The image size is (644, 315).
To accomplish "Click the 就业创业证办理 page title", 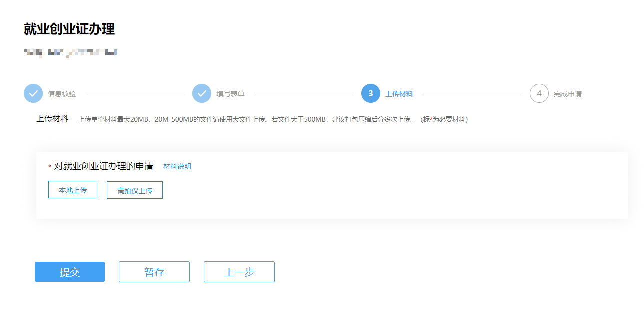I will pyautogui.click(x=69, y=29).
